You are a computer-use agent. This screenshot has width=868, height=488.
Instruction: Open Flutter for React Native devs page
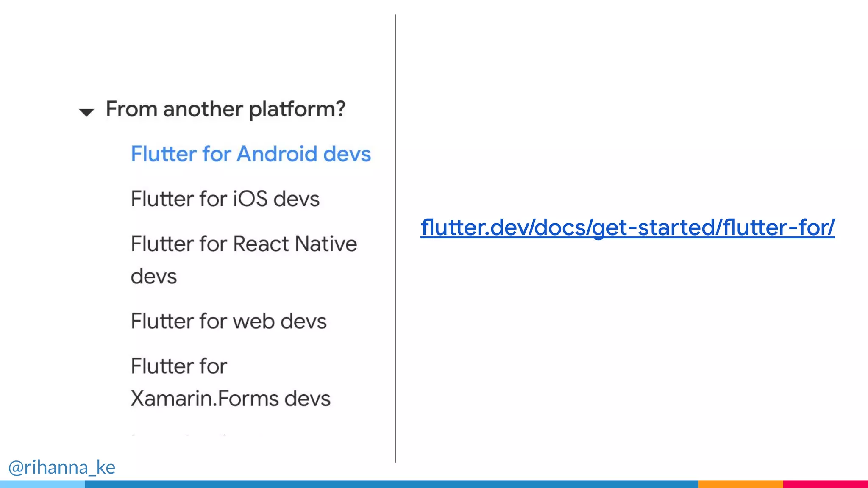click(243, 244)
